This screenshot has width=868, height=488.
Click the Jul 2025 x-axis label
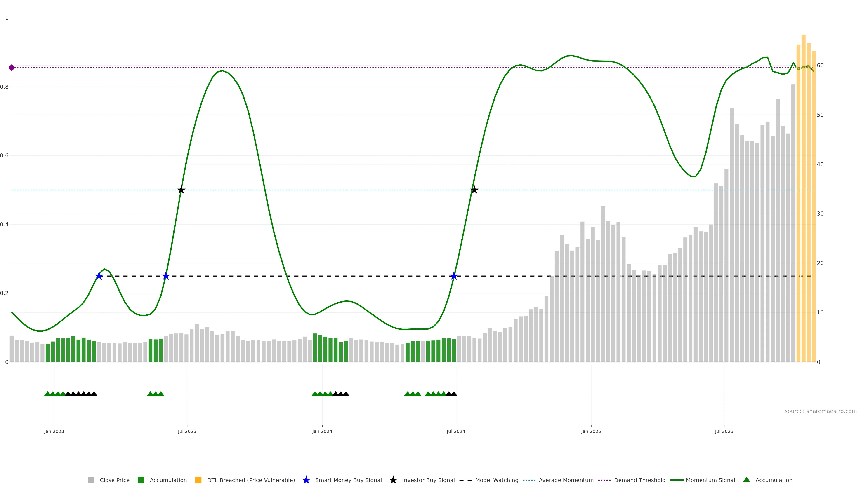(x=724, y=431)
